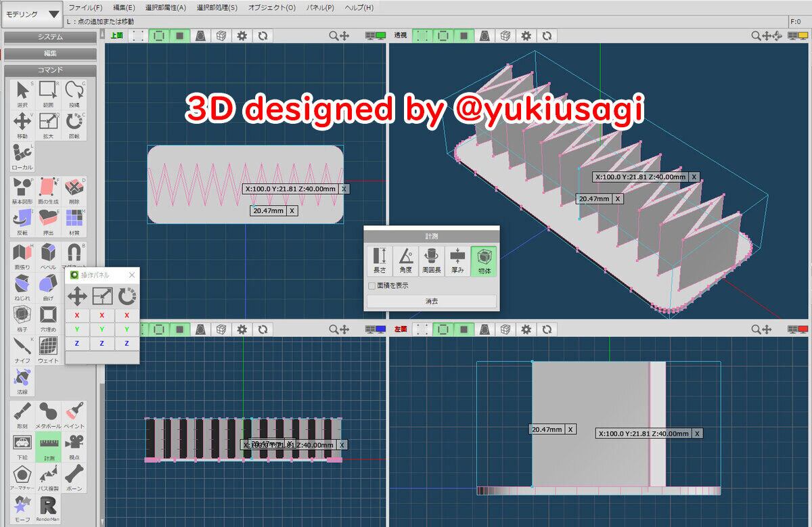812x527 pixels.
Task: Expand the システム panel section
Action: tap(50, 37)
